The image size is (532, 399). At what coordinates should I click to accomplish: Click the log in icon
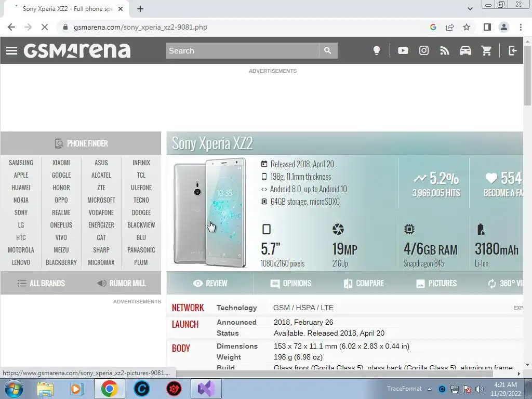(x=512, y=50)
